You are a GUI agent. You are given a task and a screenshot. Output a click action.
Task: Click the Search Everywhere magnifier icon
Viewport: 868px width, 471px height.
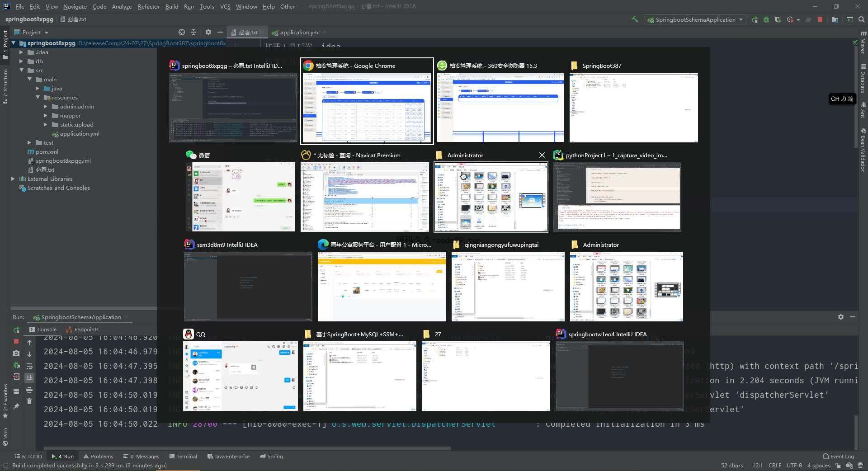click(x=862, y=19)
